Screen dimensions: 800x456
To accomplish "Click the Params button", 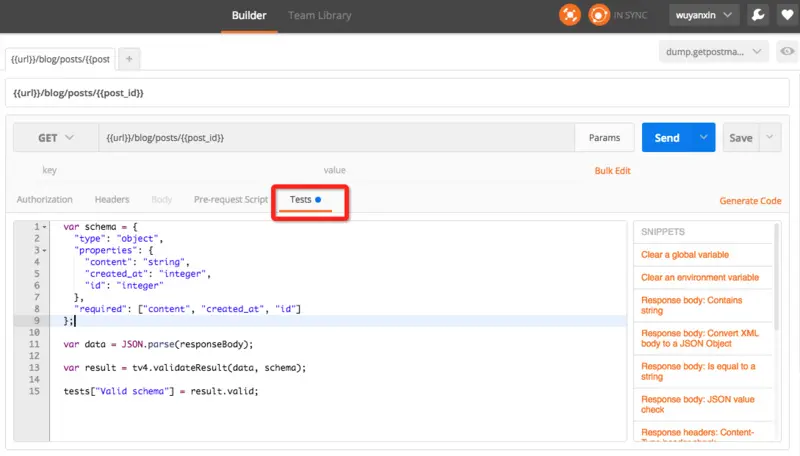I will (x=604, y=138).
